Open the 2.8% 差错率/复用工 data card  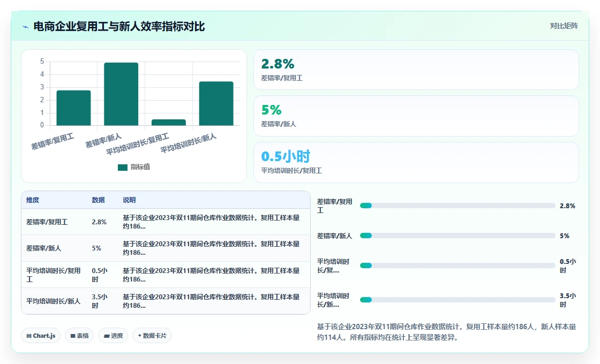pos(416,70)
